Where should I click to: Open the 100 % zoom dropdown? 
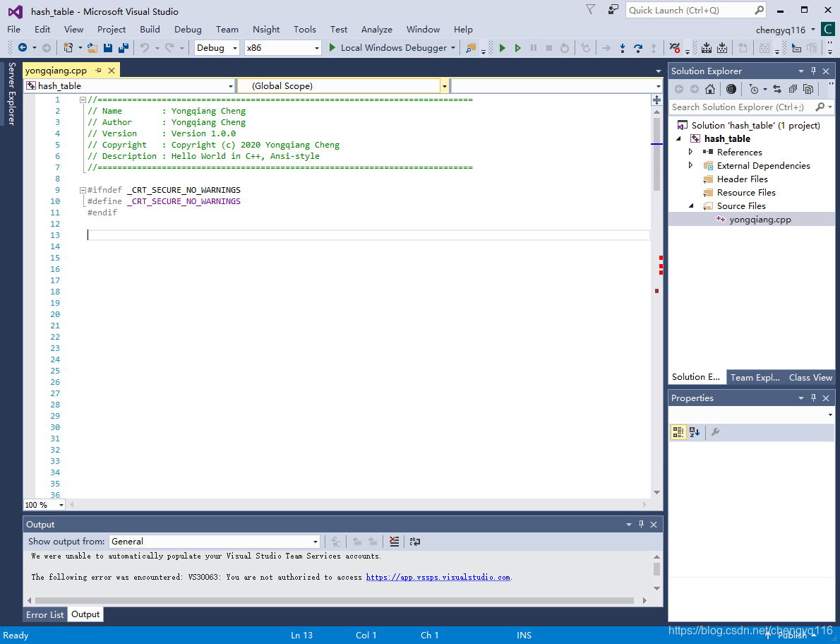pos(44,505)
